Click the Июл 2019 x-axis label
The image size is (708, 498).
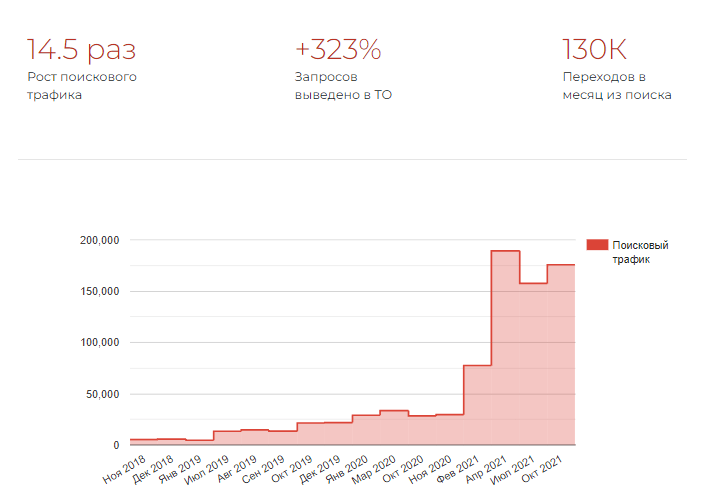[x=206, y=470]
